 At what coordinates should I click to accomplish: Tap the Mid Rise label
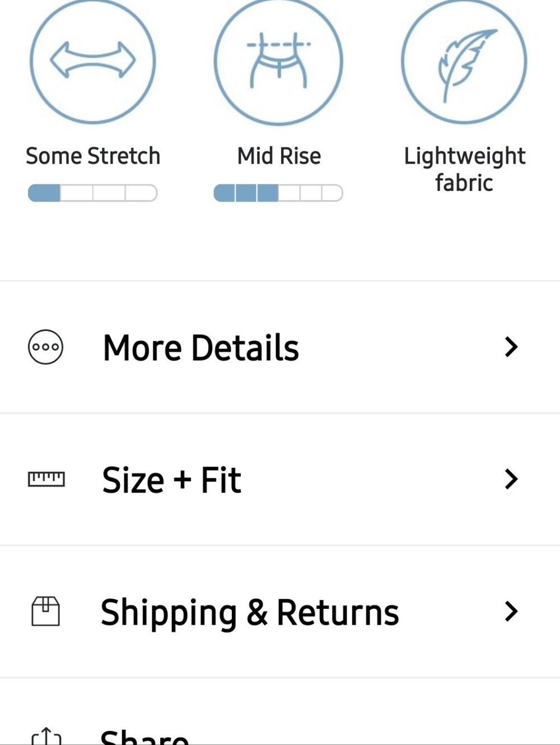tap(279, 156)
